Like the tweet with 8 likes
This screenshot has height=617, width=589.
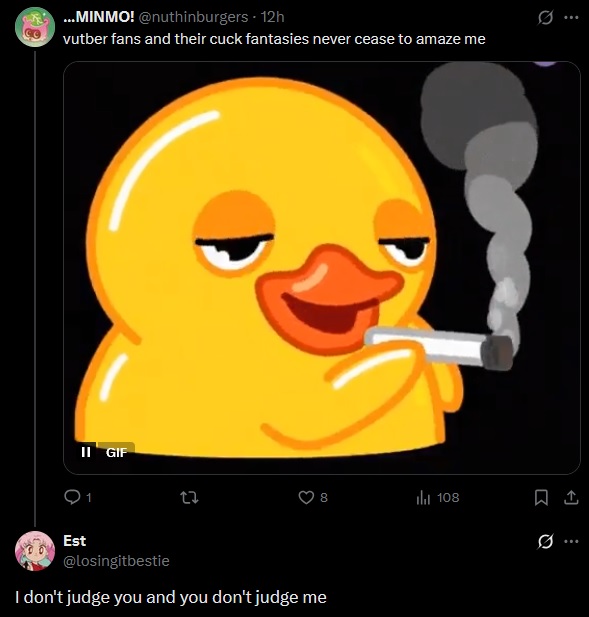point(313,497)
